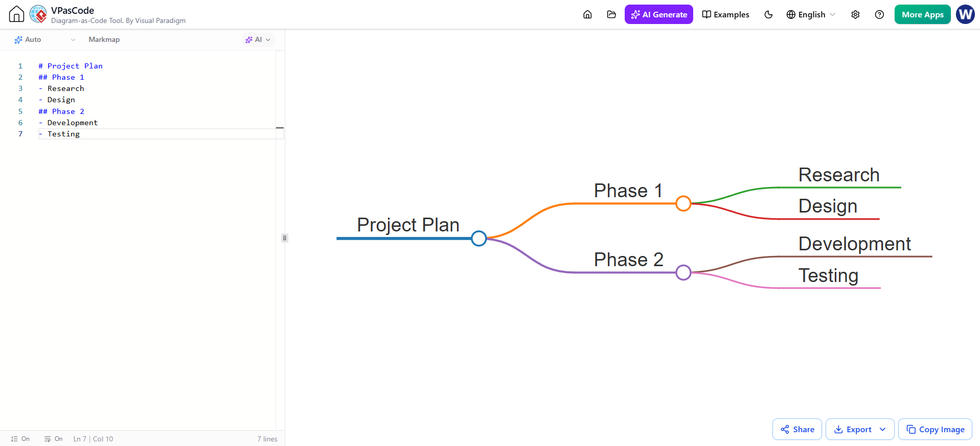The height and width of the screenshot is (446, 980).
Task: Click the VPasCode globe logo
Action: [x=38, y=14]
